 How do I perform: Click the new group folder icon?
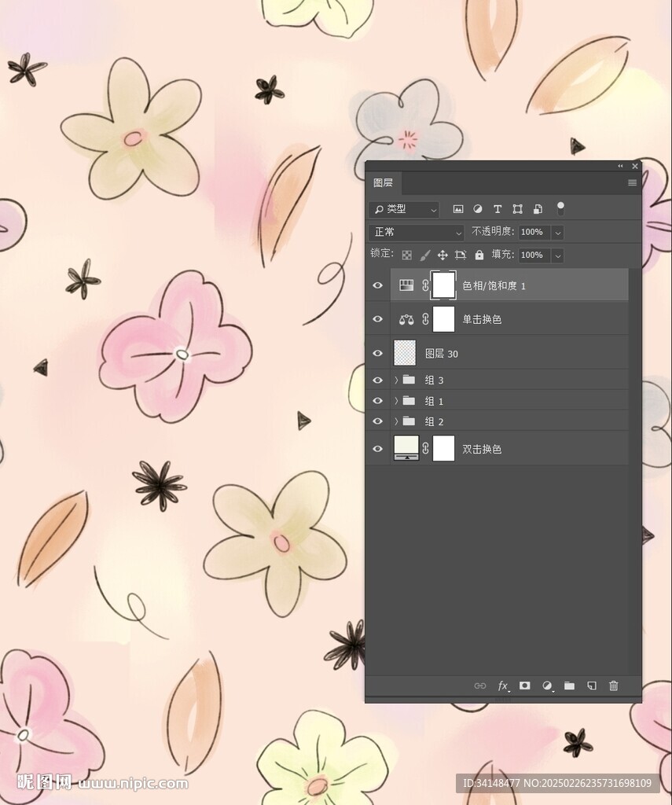[x=570, y=686]
